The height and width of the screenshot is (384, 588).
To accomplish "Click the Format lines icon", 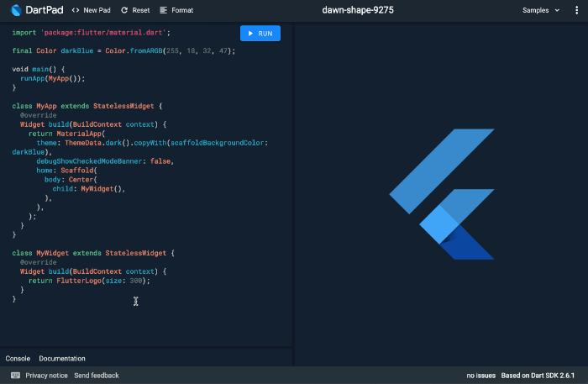I will tap(163, 10).
